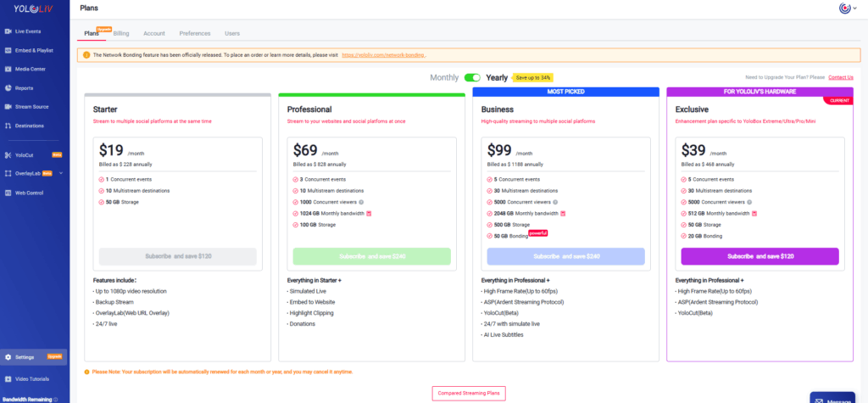Screen dimensions: 868x403
Task: Click the Compared Streaming Plans button
Action: 470,393
